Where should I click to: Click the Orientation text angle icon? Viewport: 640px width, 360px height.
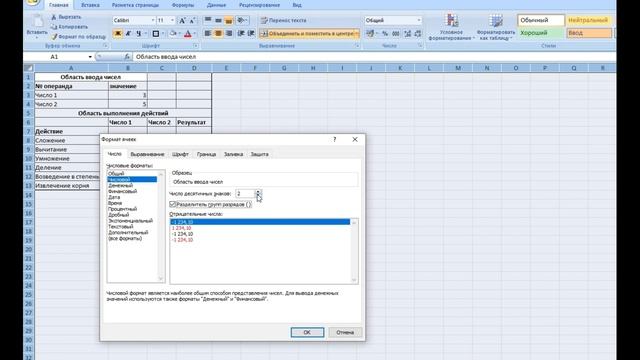click(241, 20)
